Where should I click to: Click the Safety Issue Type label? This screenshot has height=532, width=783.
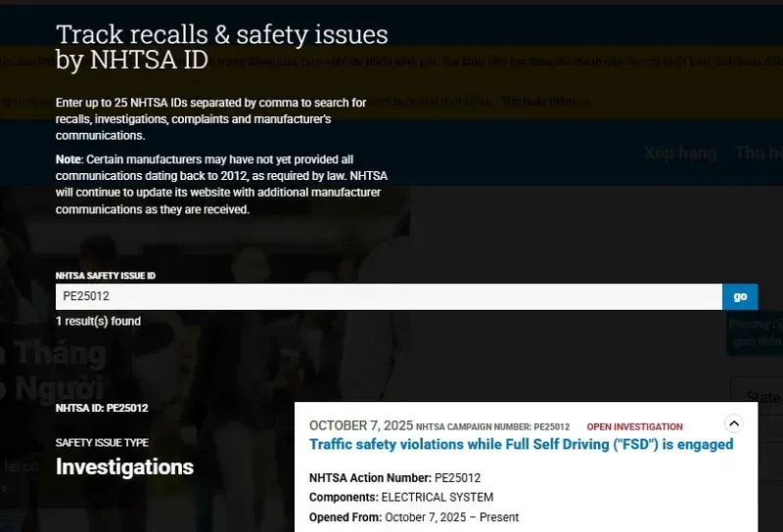coord(102,443)
